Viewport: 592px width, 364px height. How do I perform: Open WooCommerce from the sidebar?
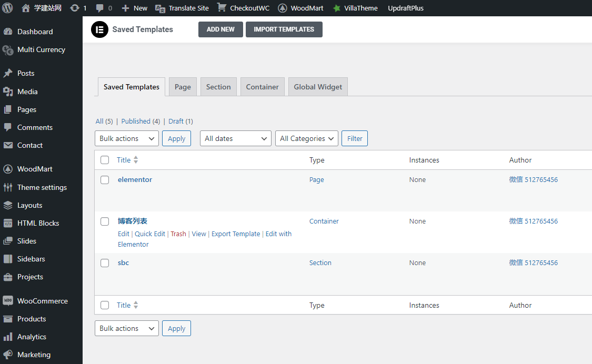[x=42, y=301]
